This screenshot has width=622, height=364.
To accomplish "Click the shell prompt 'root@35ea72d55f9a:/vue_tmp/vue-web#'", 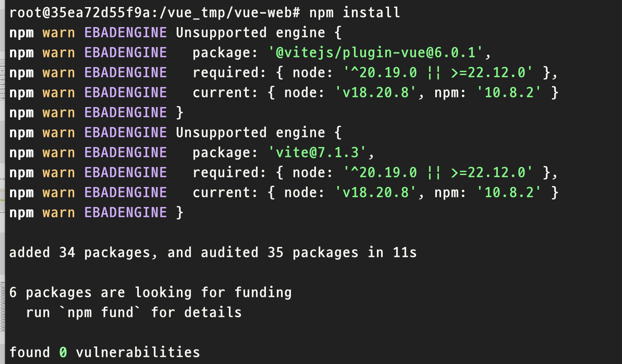I will (x=155, y=12).
